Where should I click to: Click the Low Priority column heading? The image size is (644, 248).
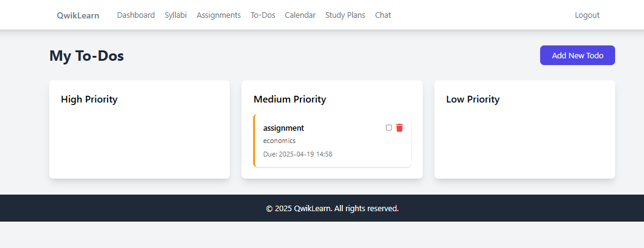point(473,99)
